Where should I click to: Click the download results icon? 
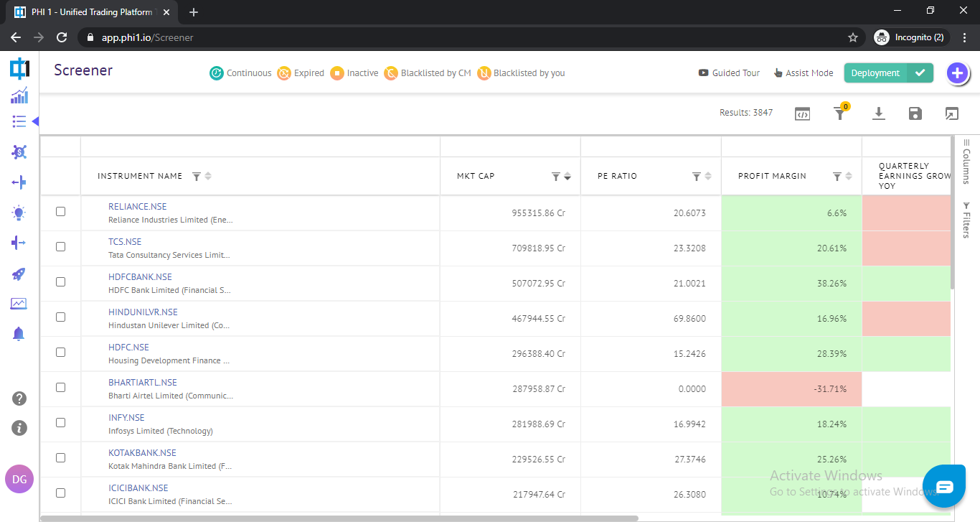tap(878, 113)
